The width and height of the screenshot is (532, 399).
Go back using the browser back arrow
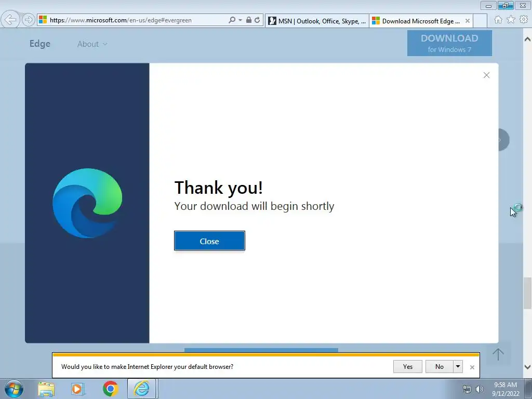pos(10,20)
